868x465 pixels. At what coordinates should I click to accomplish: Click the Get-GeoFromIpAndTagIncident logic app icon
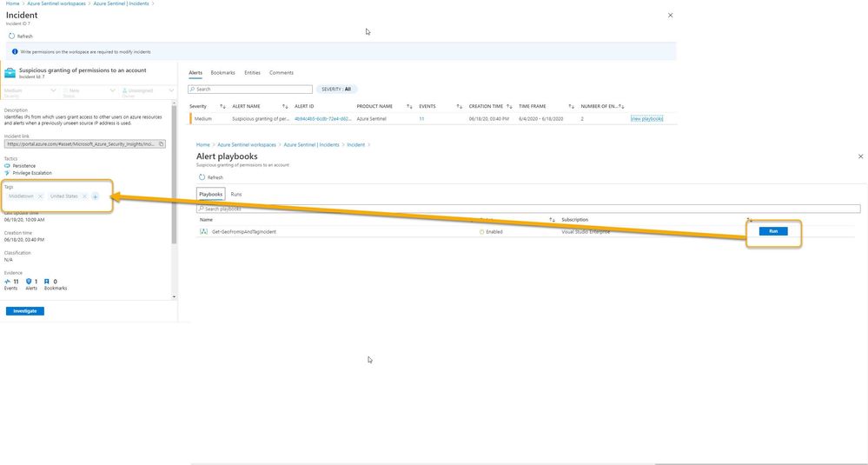[203, 231]
